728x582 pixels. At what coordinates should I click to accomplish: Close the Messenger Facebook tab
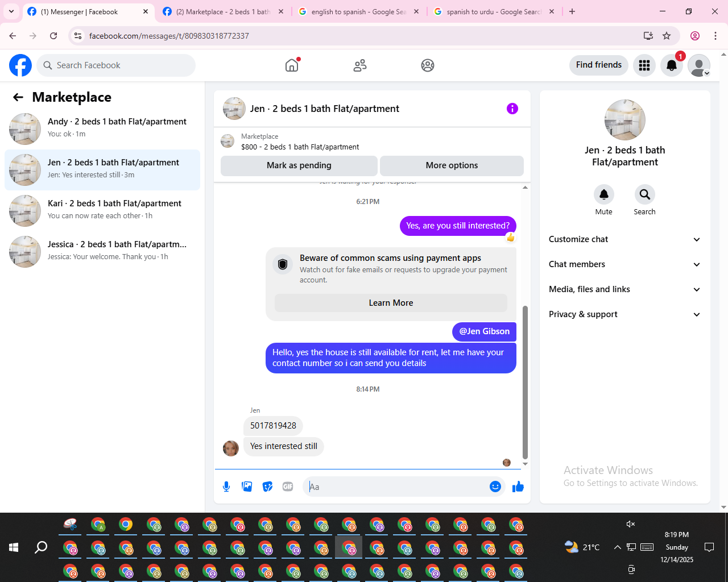pos(146,11)
